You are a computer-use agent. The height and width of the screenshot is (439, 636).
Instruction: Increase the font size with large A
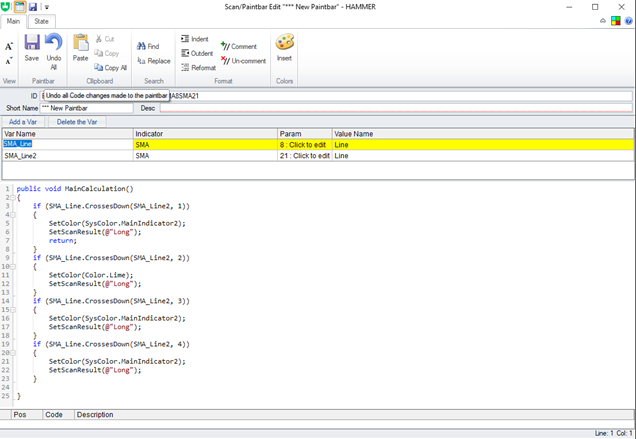9,46
